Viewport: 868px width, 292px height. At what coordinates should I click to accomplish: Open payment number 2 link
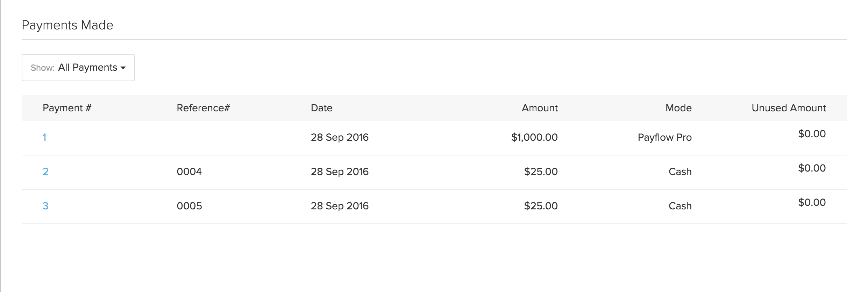click(x=45, y=172)
